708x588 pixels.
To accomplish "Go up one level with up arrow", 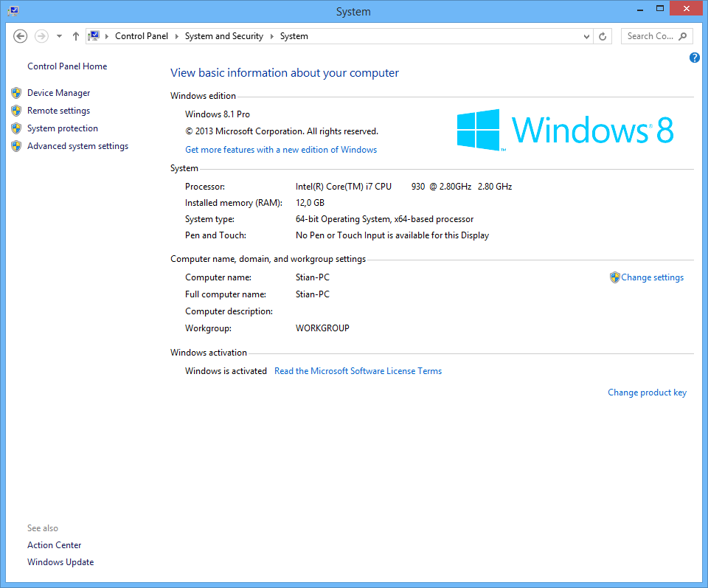I will tap(76, 36).
